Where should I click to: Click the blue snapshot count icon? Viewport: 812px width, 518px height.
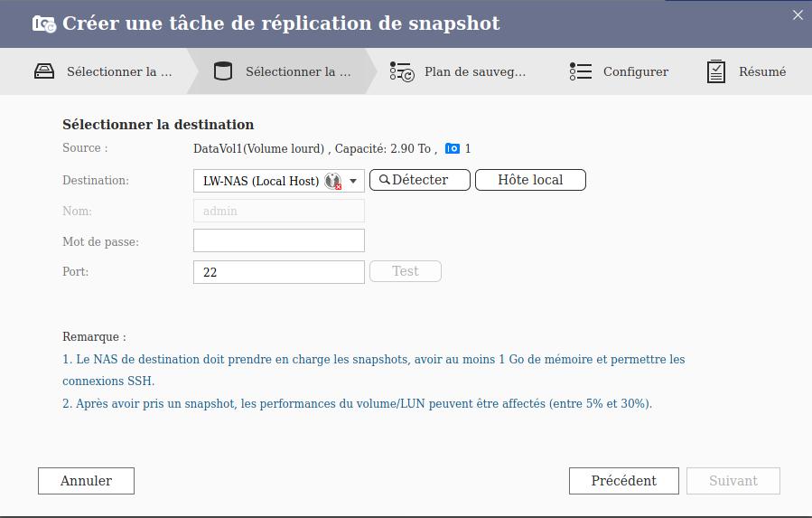point(453,148)
